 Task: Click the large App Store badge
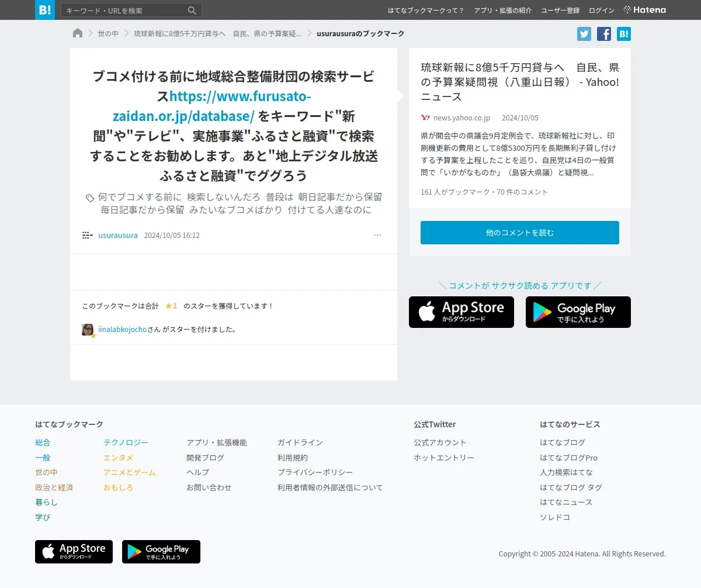[x=461, y=312]
